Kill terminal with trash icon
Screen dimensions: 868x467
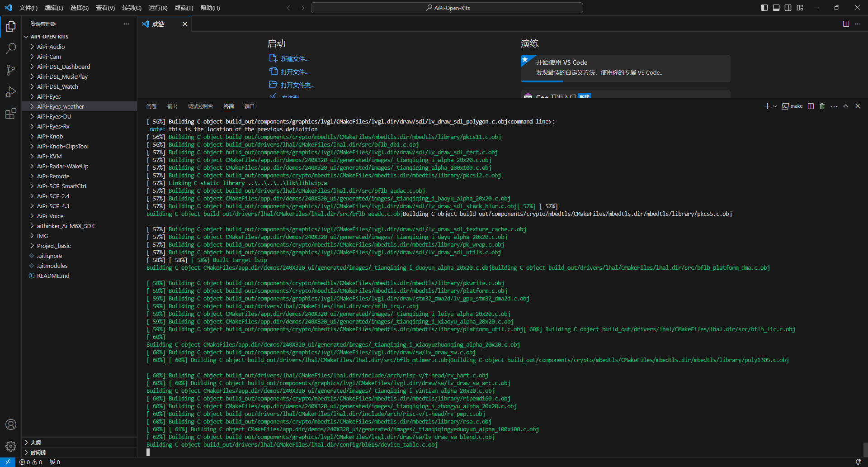822,106
